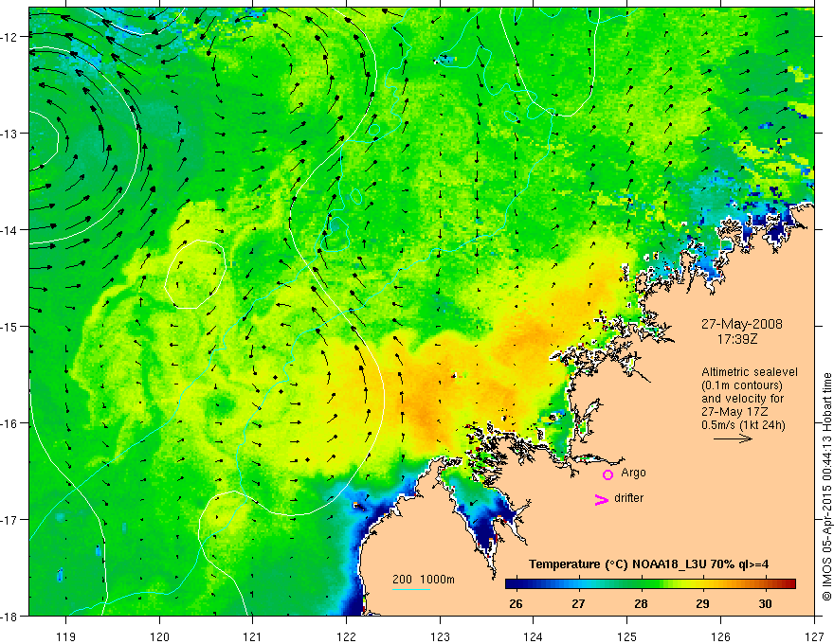Click the longitude axis label '119'

(66, 636)
